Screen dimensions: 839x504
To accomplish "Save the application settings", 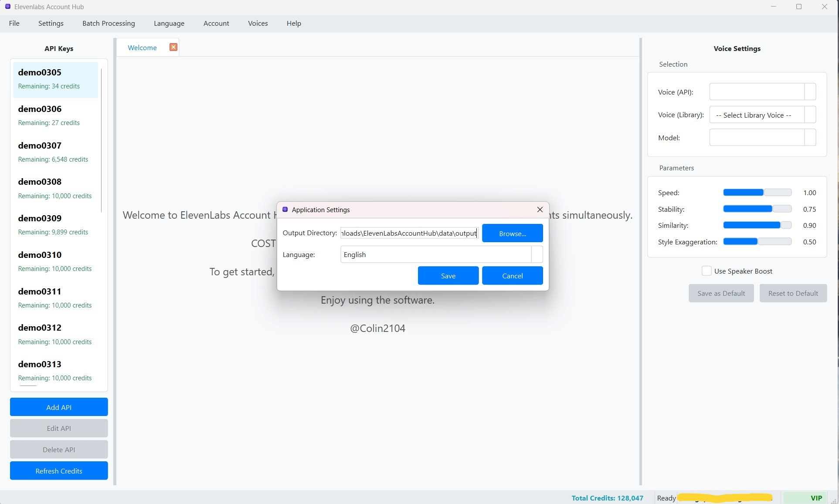I will [448, 276].
